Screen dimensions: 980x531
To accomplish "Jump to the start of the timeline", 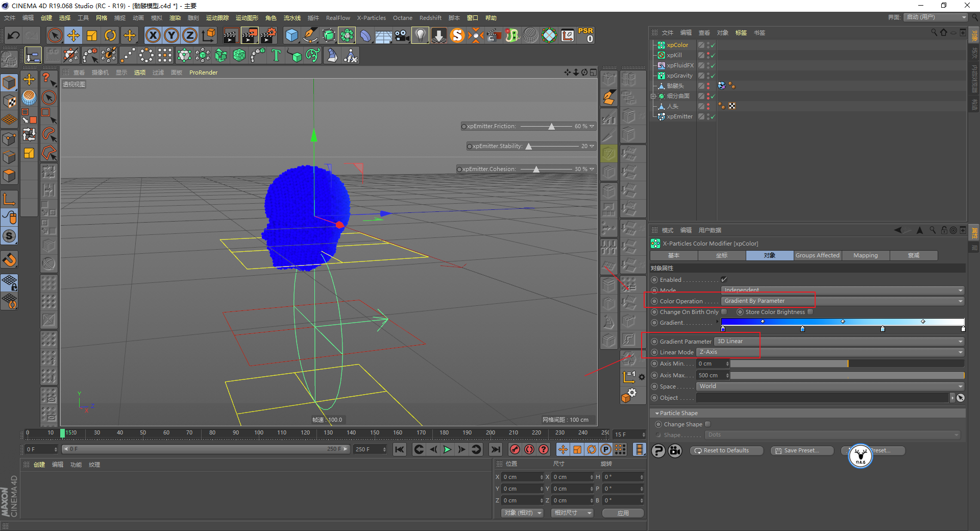I will tap(400, 449).
